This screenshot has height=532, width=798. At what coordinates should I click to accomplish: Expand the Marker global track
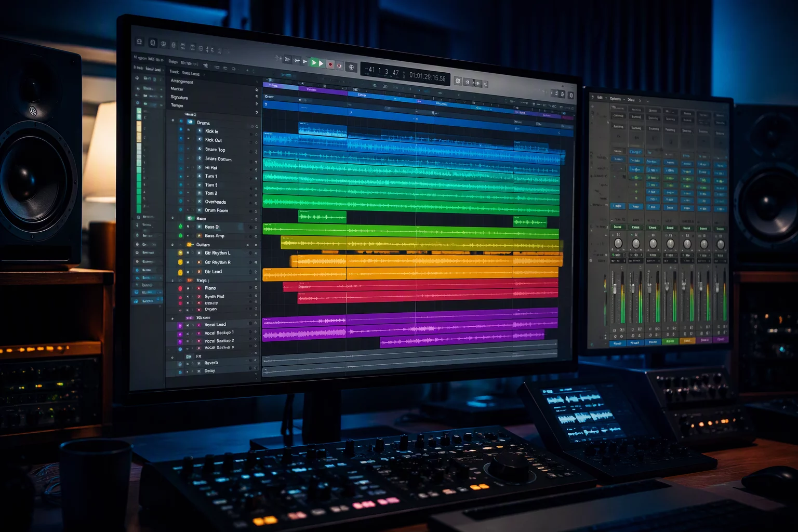tap(256, 90)
